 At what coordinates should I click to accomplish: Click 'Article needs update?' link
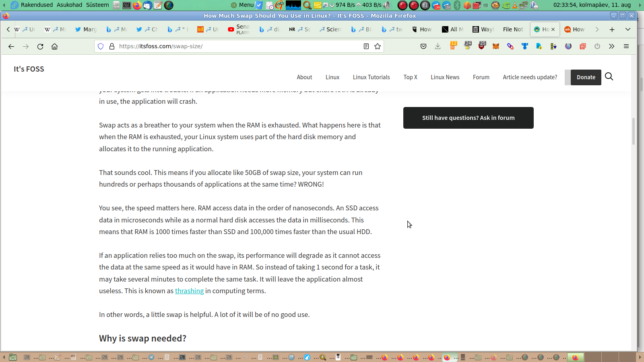[530, 77]
